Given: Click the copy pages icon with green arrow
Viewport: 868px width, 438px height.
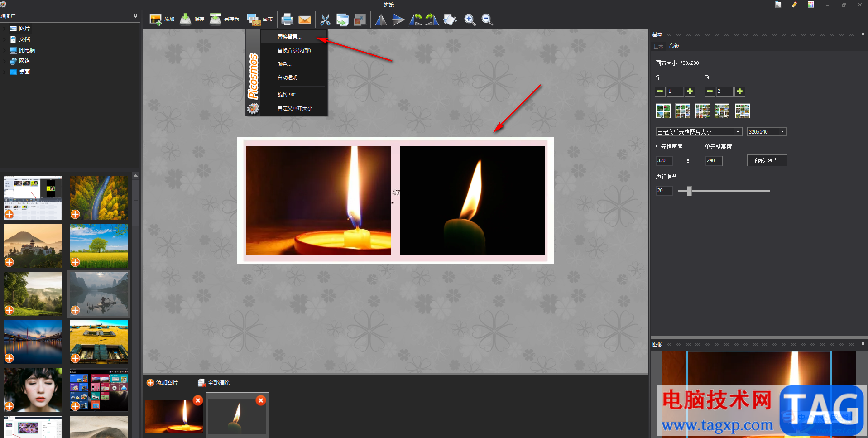Looking at the screenshot, I should [x=342, y=19].
